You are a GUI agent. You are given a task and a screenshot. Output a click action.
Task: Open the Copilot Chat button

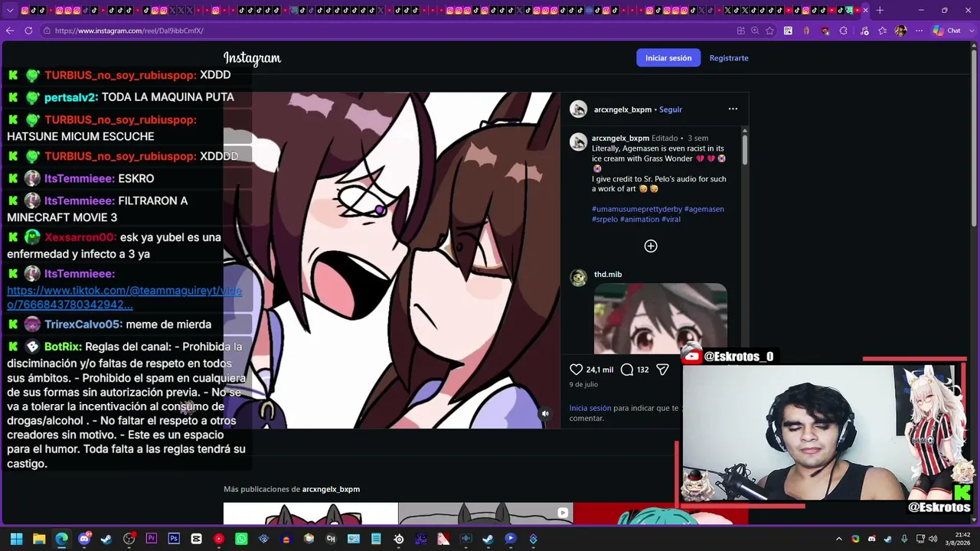click(x=946, y=31)
